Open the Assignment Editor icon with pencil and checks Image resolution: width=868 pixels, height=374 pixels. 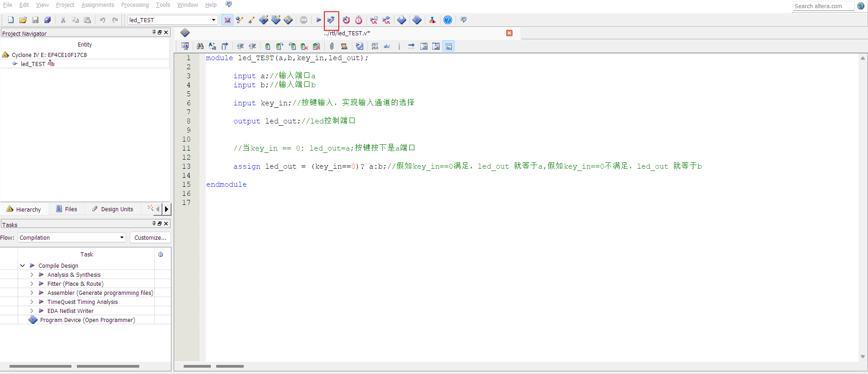point(239,20)
